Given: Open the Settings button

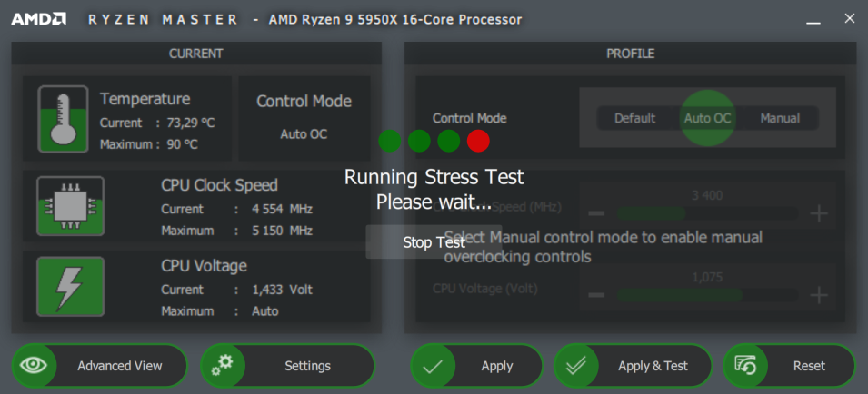Looking at the screenshot, I should tap(306, 366).
